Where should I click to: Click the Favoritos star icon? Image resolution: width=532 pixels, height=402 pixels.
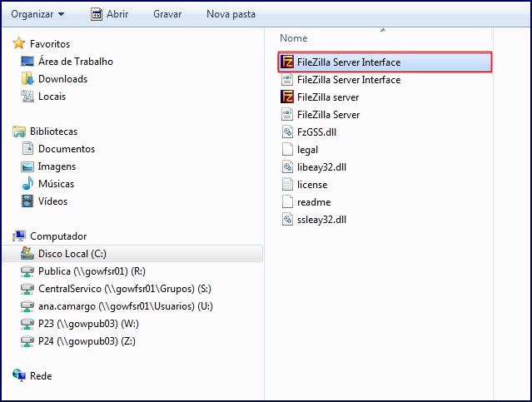19,43
